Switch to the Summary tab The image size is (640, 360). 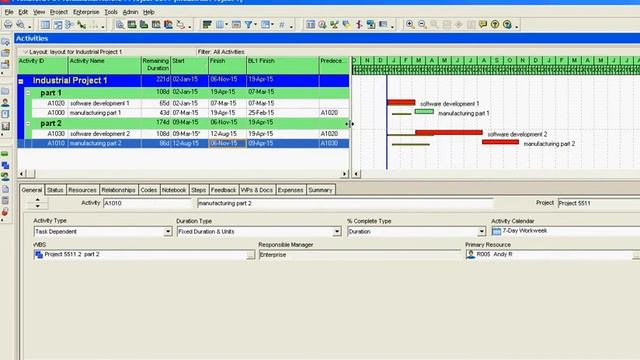320,190
